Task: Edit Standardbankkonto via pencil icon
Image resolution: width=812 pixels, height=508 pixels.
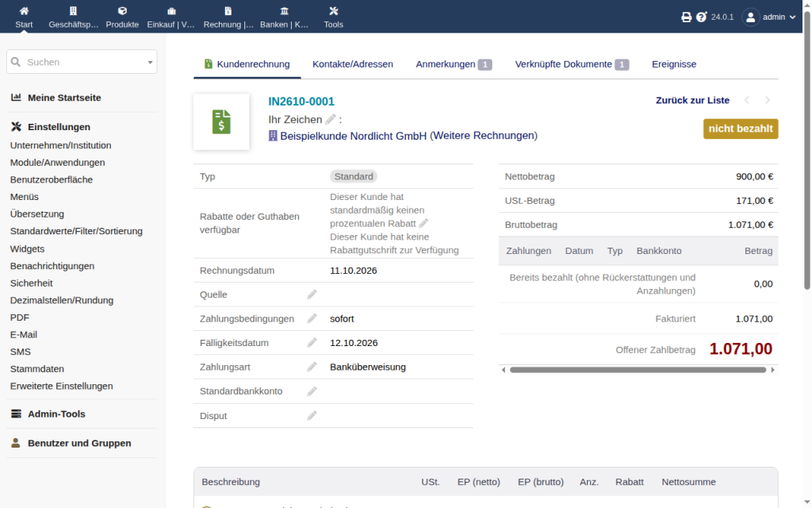Action: click(312, 391)
